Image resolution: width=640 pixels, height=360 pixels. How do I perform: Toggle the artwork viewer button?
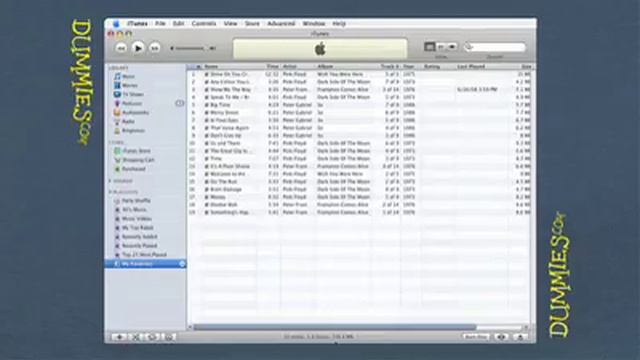pos(169,337)
